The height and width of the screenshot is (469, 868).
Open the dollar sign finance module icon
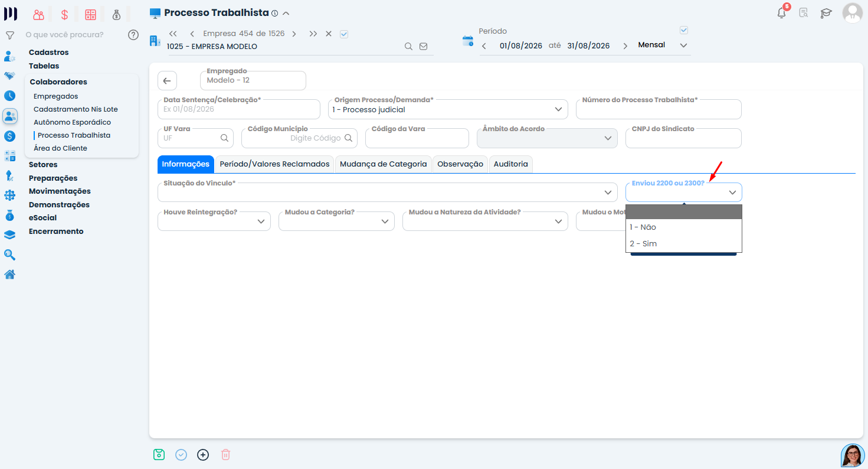coord(65,15)
